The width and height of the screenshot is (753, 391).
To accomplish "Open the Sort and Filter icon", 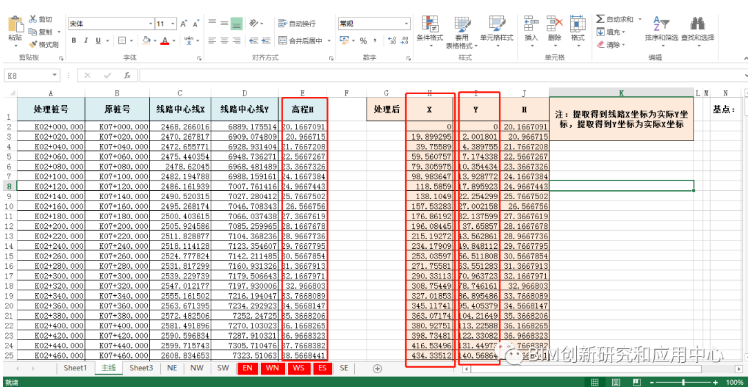I will coord(661,24).
